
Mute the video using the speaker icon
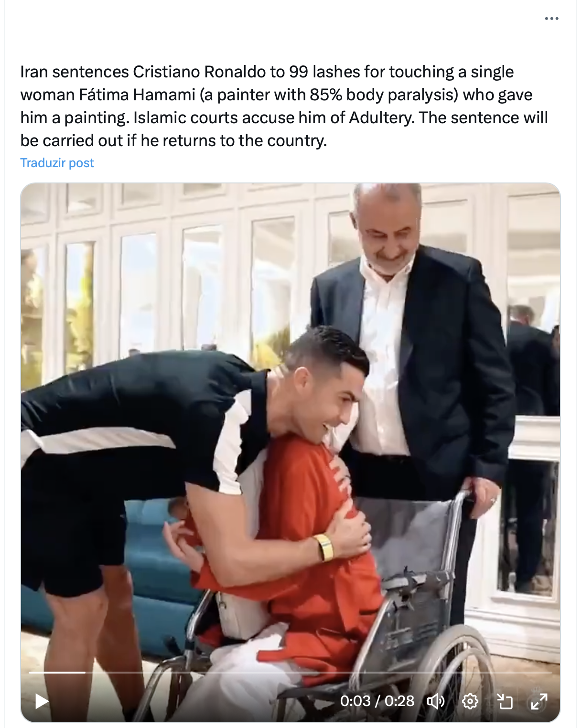435,701
